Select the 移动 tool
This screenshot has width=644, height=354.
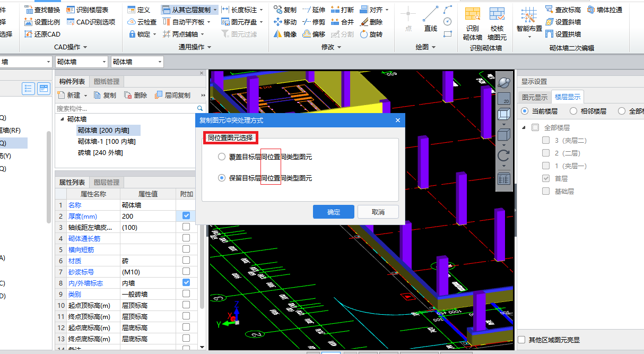pos(285,22)
